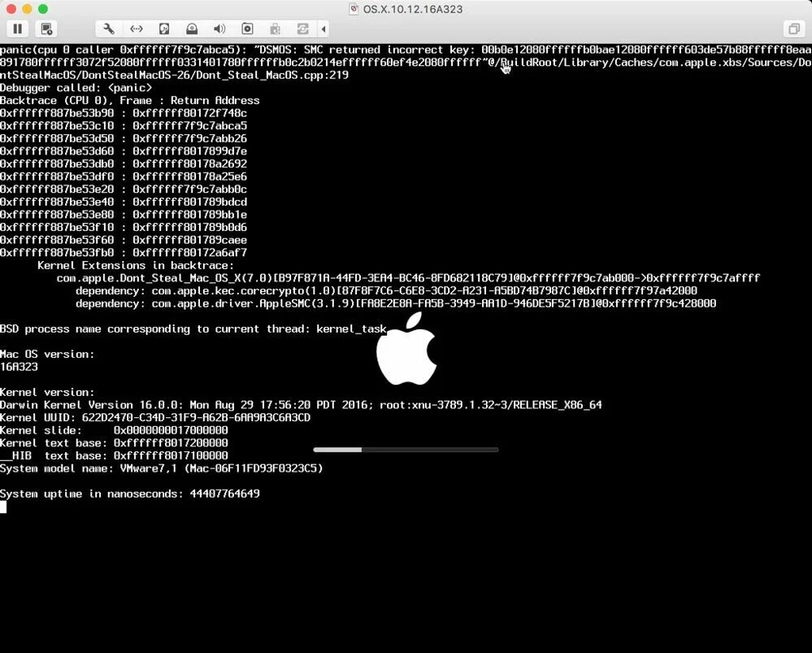The height and width of the screenshot is (653, 812).
Task: Click the com.apple.driver.AppleSMC dependency line
Action: tap(396, 303)
